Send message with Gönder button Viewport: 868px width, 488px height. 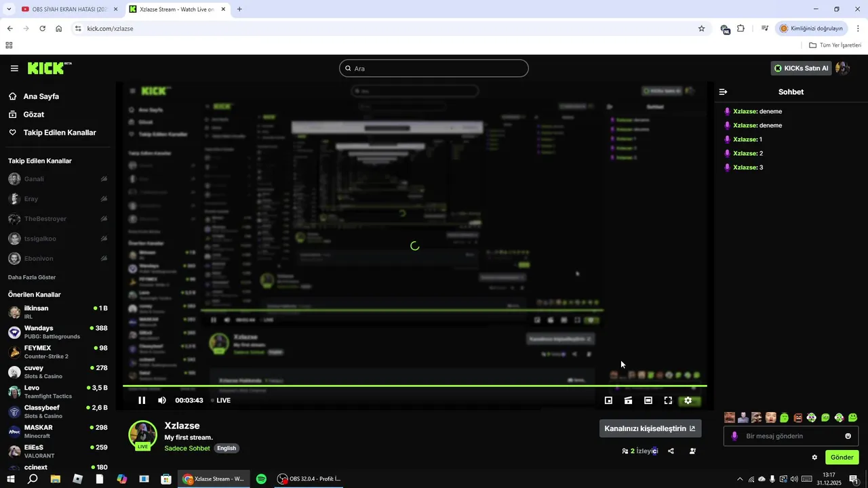click(842, 457)
